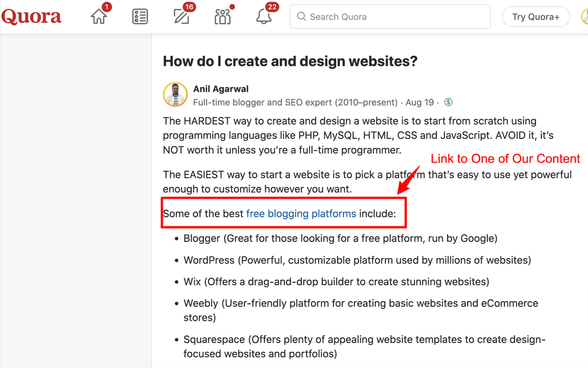Click the monetization dollar icon on the answer
This screenshot has height=368, width=588.
tap(448, 102)
